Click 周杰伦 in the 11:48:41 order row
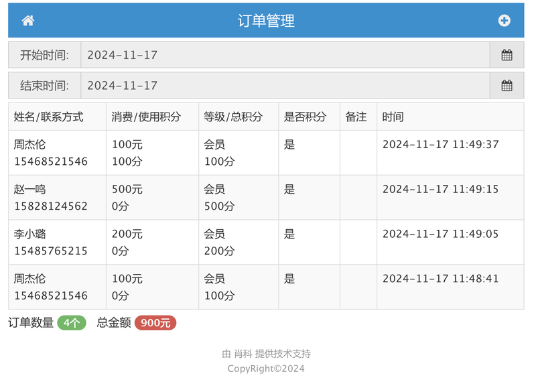This screenshot has height=392, width=536. (x=29, y=279)
